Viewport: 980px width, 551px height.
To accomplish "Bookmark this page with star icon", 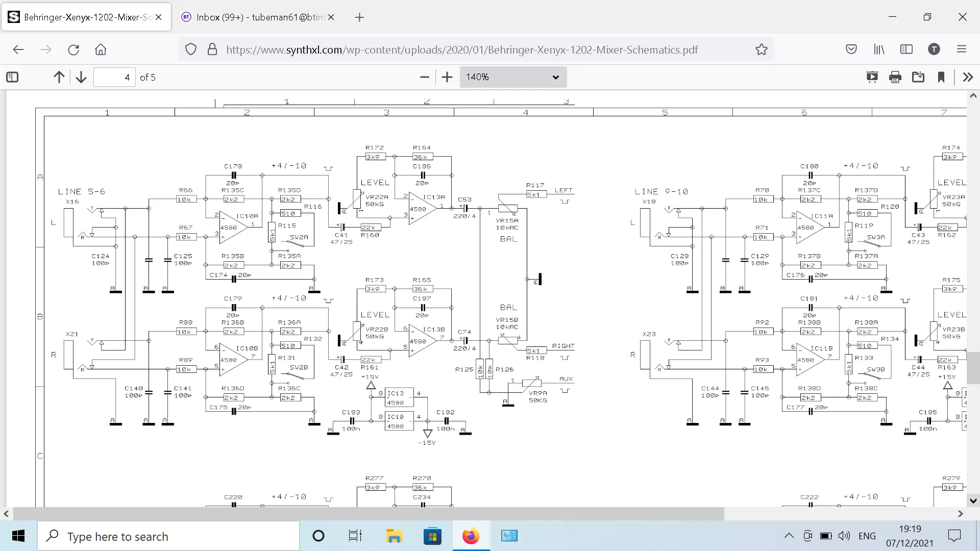I will click(x=761, y=49).
